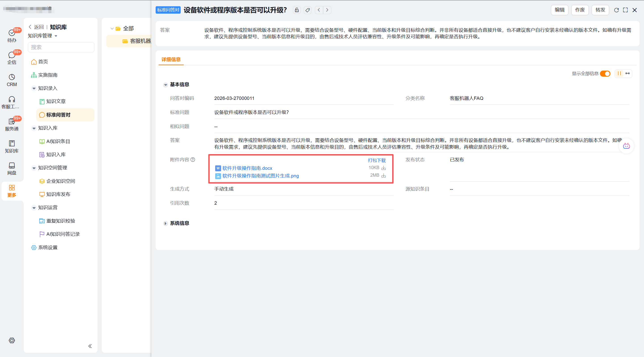Open the AI assistant robot icon
Screen dimensions: 644x357
[x=626, y=146]
